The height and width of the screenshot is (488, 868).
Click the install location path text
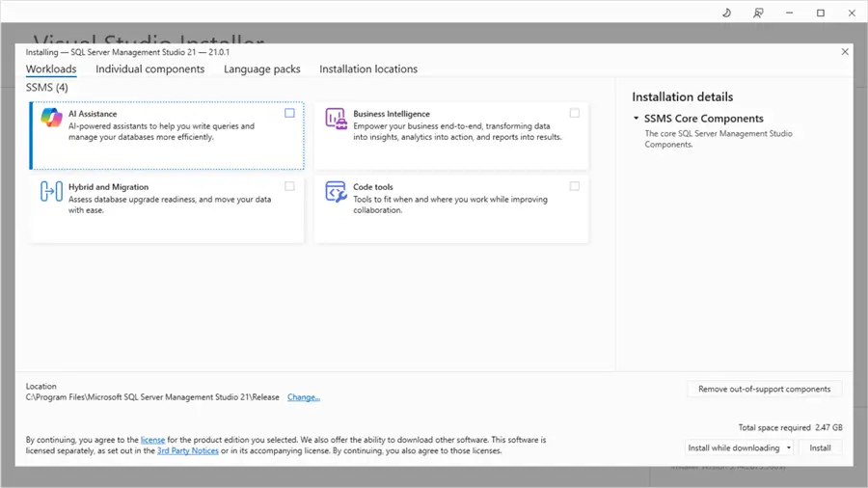tap(152, 397)
